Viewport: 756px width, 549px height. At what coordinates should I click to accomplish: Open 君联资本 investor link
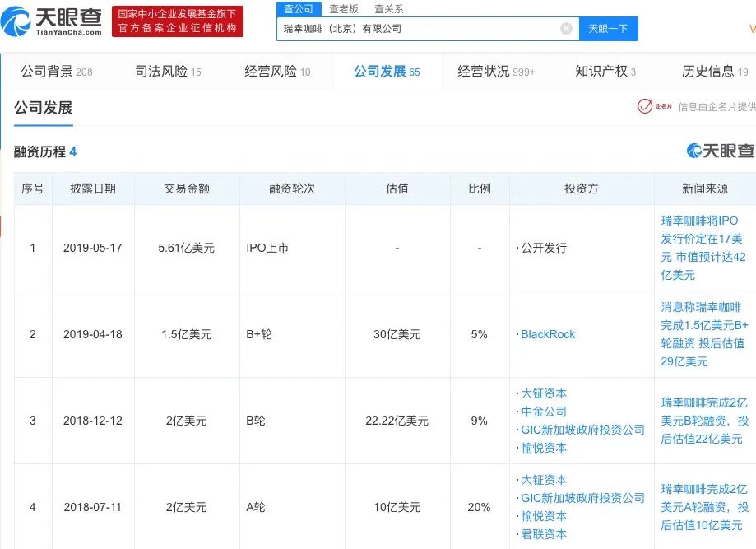pos(544,534)
